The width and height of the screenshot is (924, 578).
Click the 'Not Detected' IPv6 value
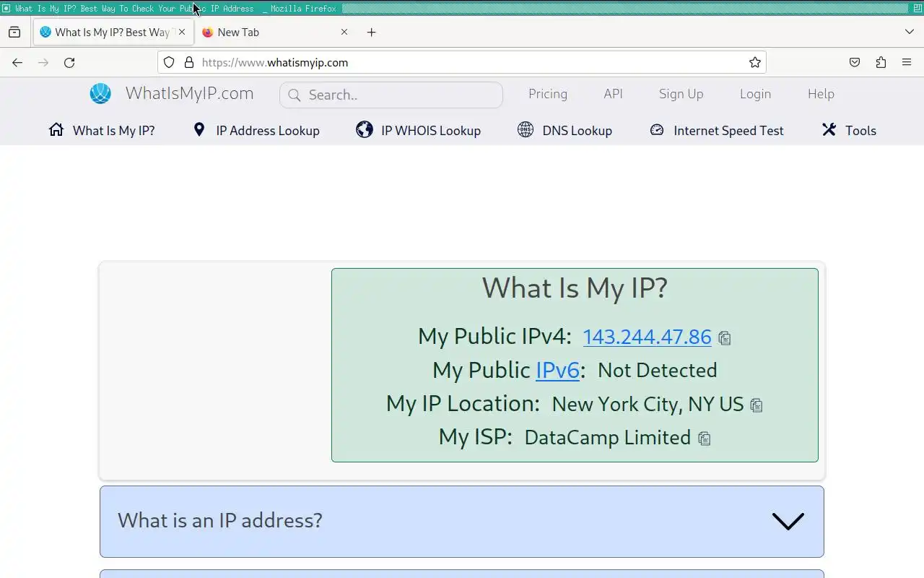coord(658,370)
